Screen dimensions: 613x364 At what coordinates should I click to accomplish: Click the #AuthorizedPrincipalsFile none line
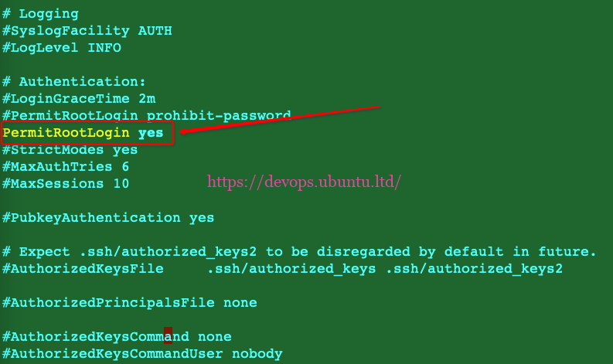130,303
